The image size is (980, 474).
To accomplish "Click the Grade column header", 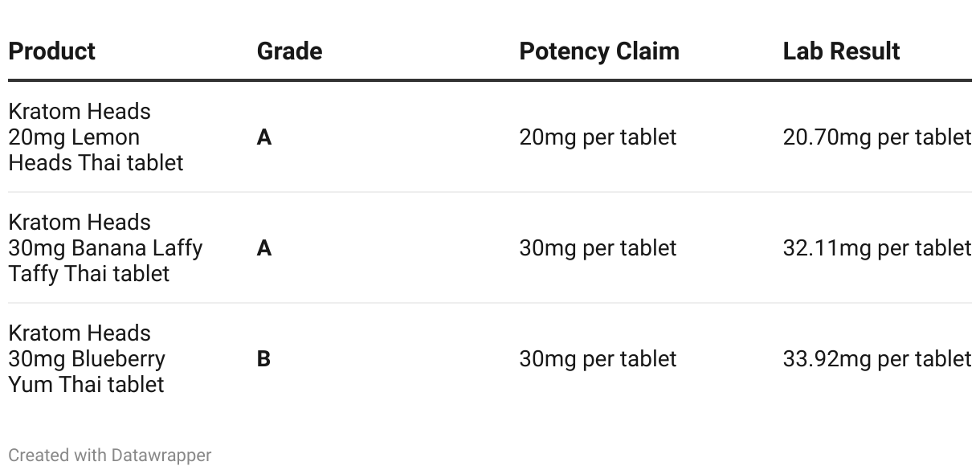I will [289, 51].
